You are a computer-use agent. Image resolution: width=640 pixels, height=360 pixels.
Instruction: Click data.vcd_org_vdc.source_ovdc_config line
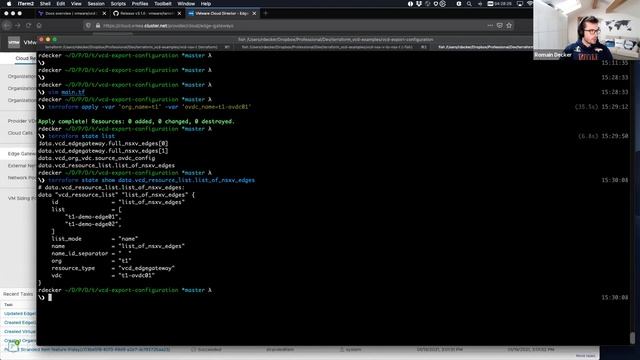coord(97,158)
